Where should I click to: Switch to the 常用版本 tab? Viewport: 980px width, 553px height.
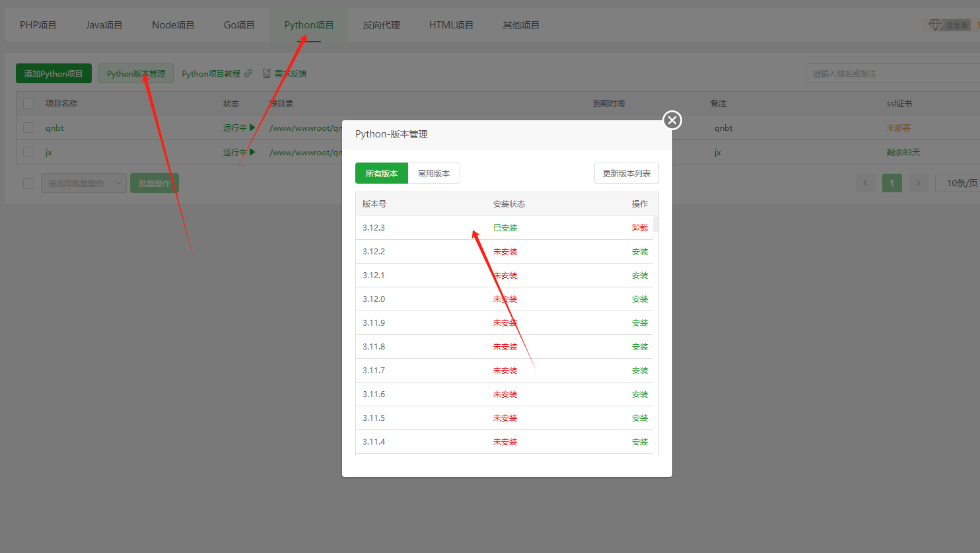point(434,173)
